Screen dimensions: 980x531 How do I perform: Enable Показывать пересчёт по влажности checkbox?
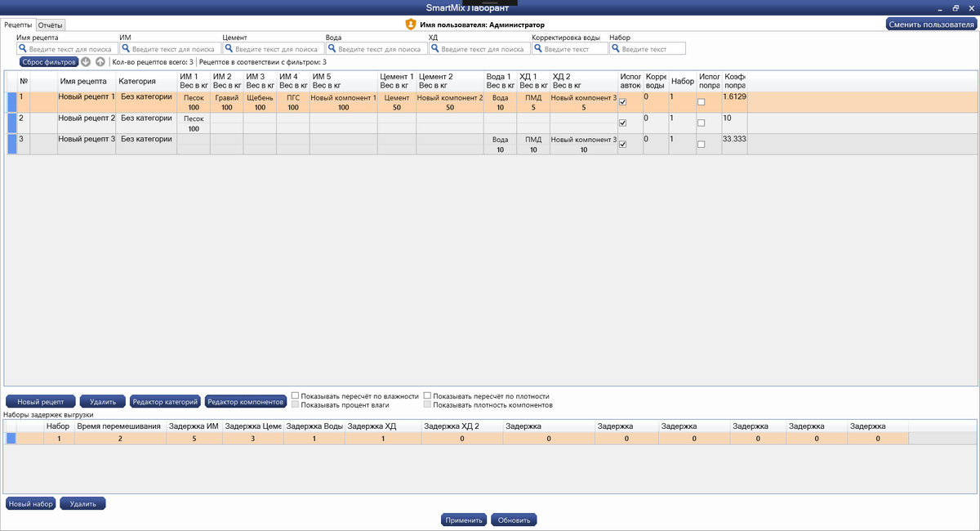pos(296,396)
